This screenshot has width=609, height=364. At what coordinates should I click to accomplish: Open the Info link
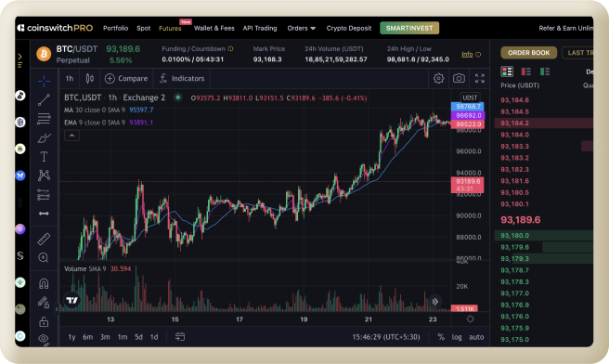pyautogui.click(x=467, y=55)
